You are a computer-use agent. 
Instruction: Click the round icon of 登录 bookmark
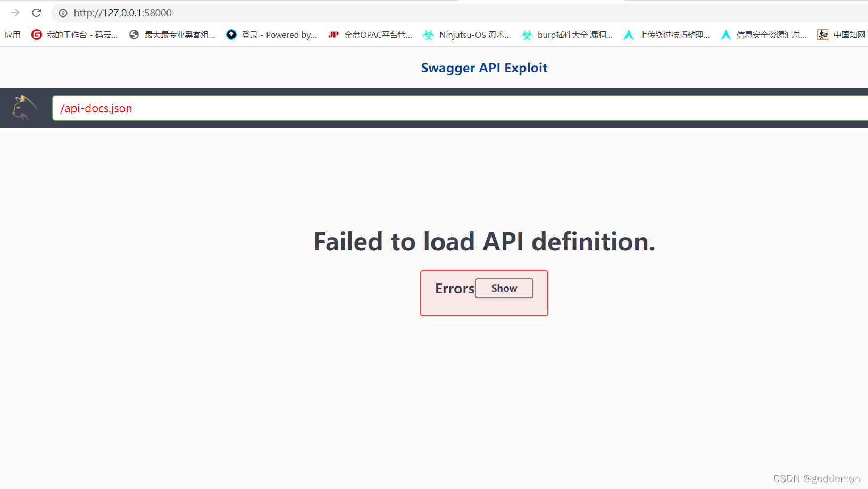point(231,35)
